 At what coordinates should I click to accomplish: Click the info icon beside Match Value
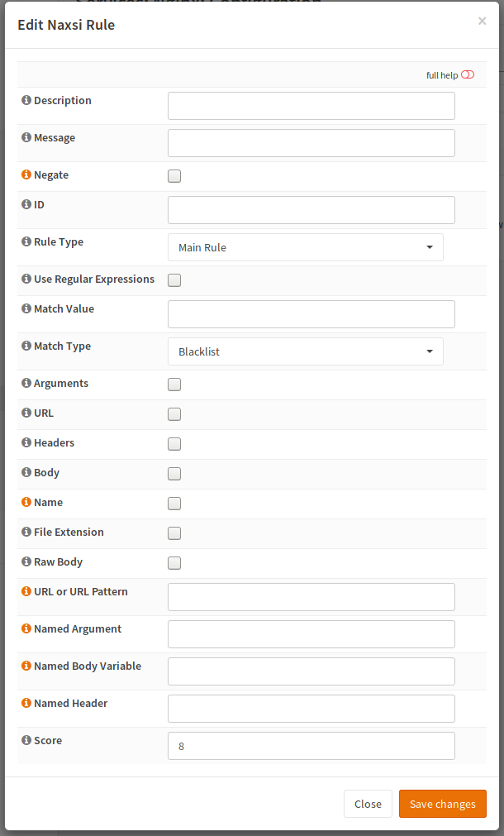click(26, 309)
